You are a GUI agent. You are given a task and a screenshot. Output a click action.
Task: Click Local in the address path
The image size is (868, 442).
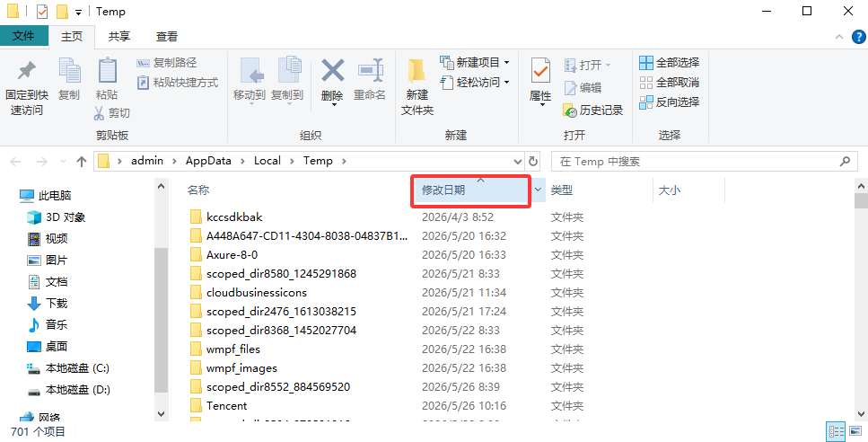pos(267,161)
